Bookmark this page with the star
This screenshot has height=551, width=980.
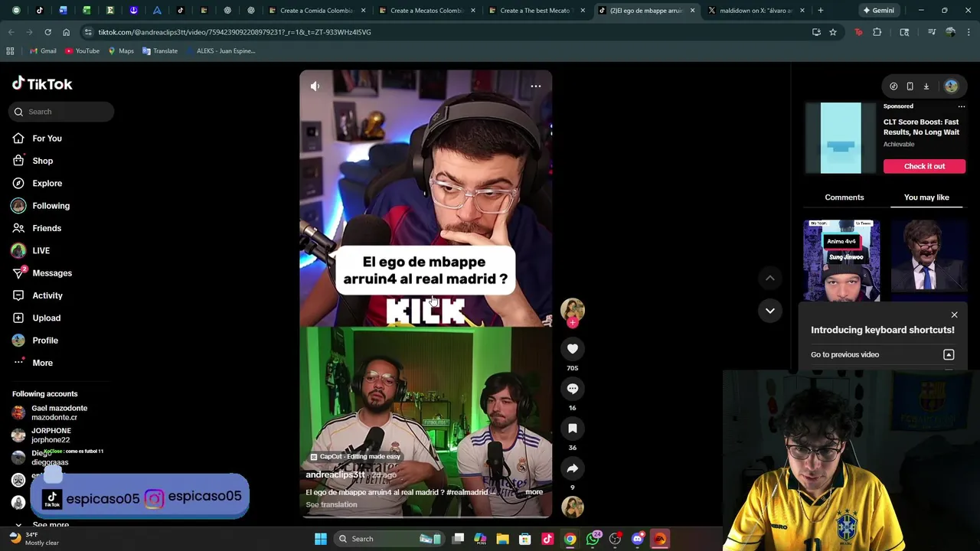[x=833, y=32]
